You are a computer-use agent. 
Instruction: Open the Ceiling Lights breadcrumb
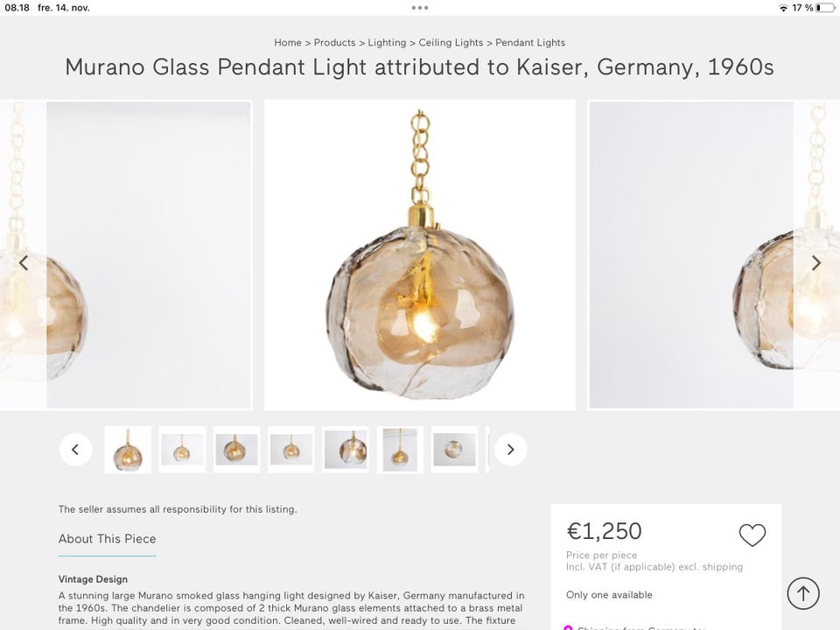[x=452, y=42]
